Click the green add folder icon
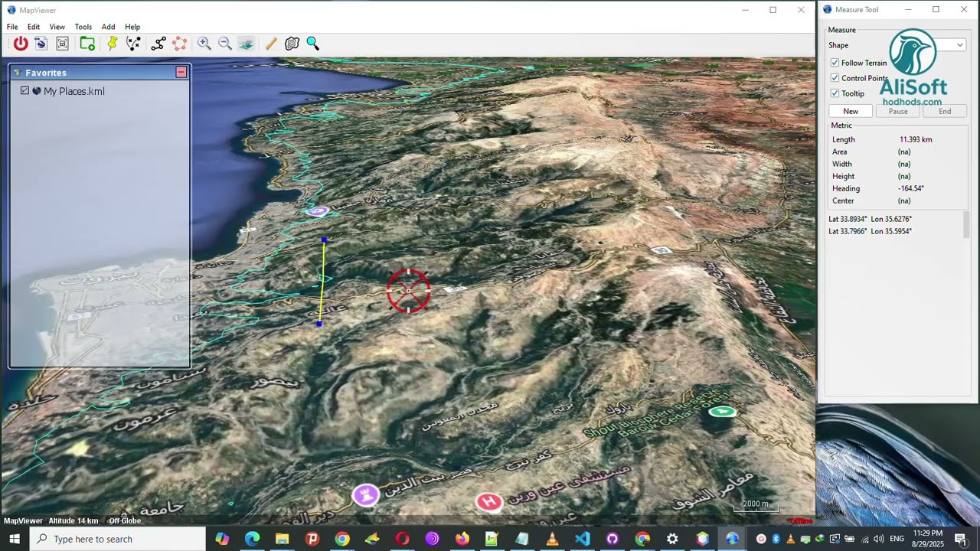This screenshot has height=551, width=980. coord(87,44)
